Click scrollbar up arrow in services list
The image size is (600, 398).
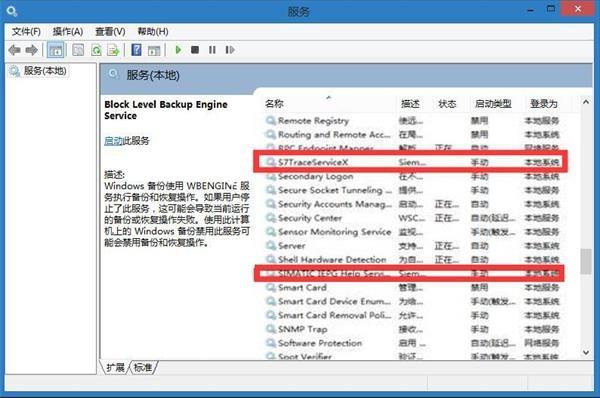(x=585, y=102)
